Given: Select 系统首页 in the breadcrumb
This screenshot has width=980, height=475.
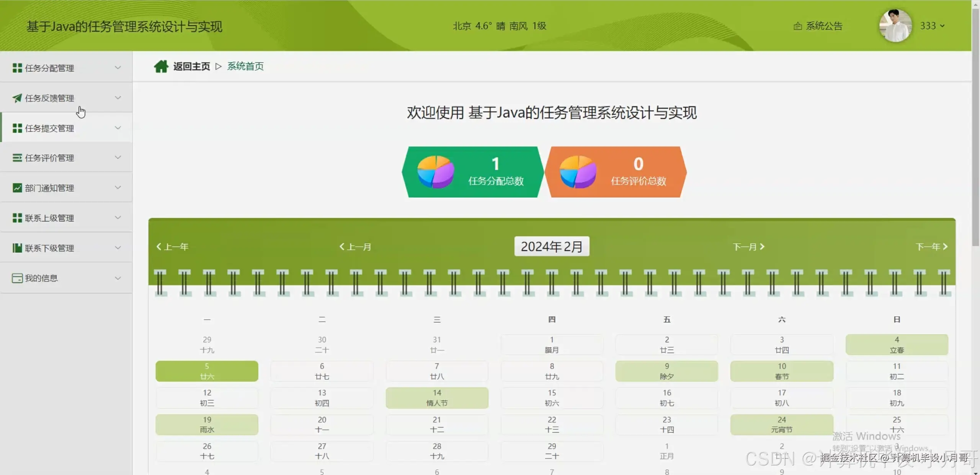Looking at the screenshot, I should pos(245,66).
